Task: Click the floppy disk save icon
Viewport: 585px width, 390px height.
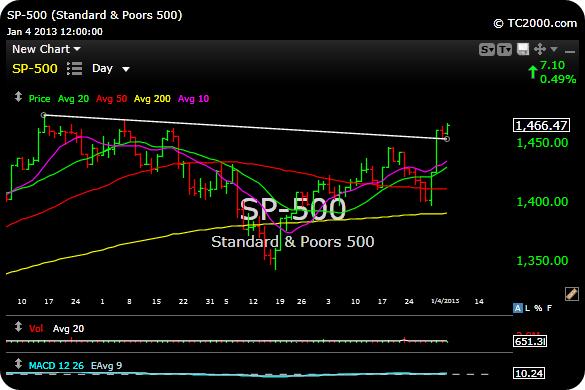Action: tap(523, 49)
